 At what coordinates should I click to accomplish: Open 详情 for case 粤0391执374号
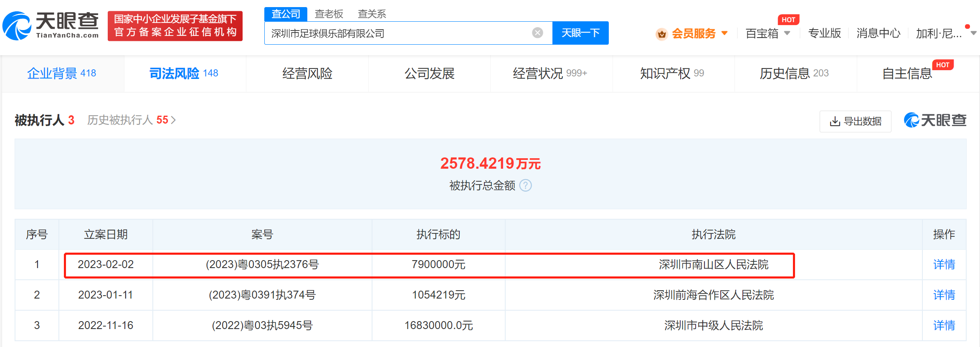point(944,295)
